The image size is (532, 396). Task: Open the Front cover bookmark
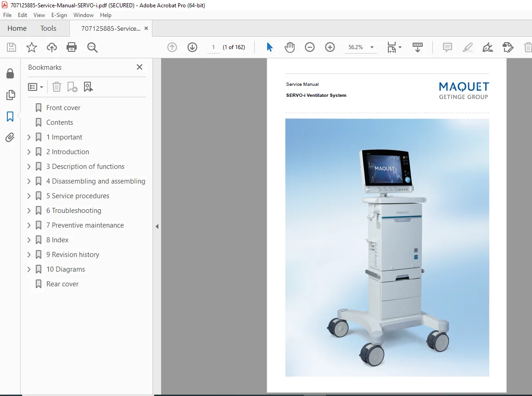point(63,108)
